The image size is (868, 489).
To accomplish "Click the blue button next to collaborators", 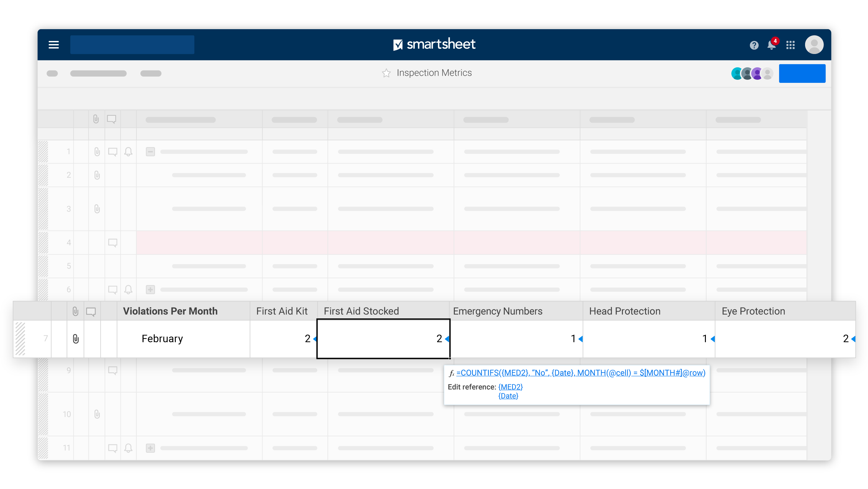I will pos(802,73).
